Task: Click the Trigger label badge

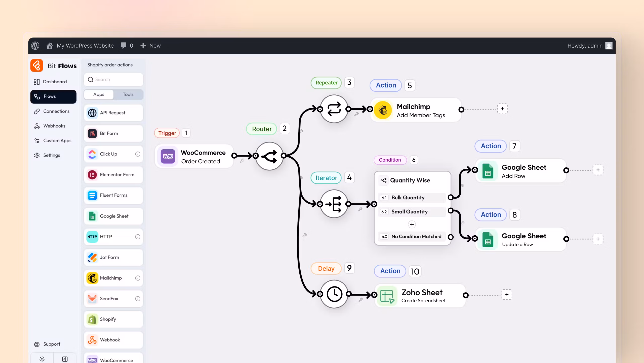Action: tap(167, 133)
